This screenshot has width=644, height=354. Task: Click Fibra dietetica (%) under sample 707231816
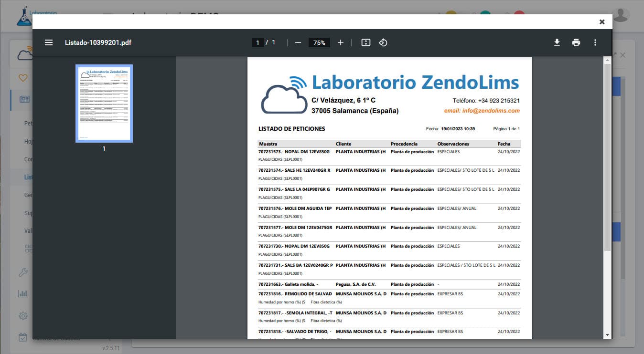pyautogui.click(x=326, y=302)
